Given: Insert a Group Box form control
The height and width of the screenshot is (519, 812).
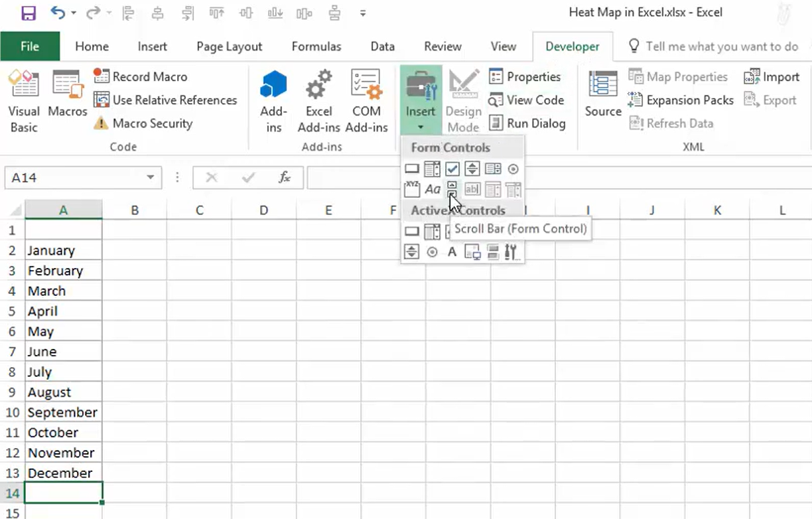Looking at the screenshot, I should point(412,190).
